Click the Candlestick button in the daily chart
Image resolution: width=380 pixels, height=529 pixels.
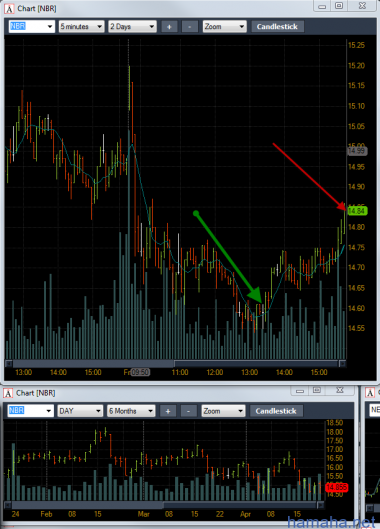click(276, 411)
